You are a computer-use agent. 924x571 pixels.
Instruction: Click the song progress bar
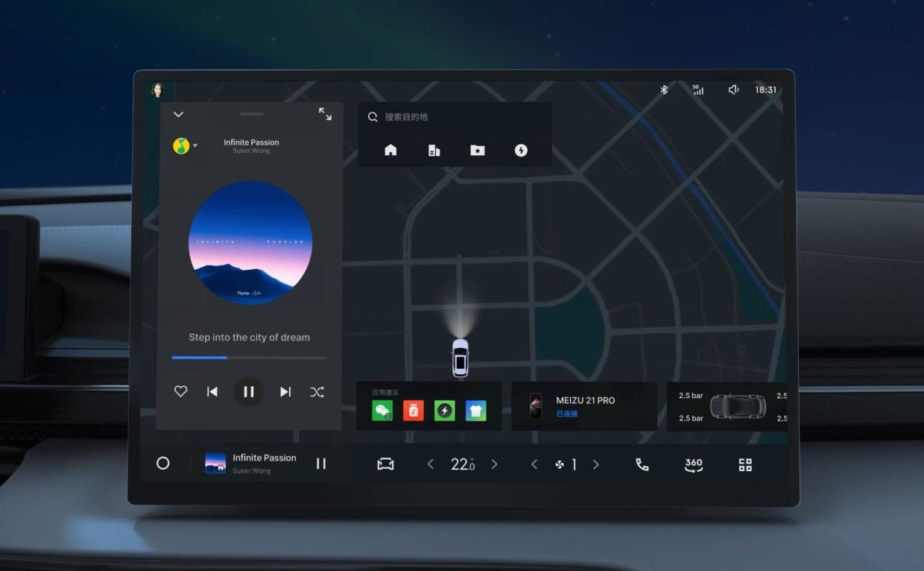[x=249, y=358]
